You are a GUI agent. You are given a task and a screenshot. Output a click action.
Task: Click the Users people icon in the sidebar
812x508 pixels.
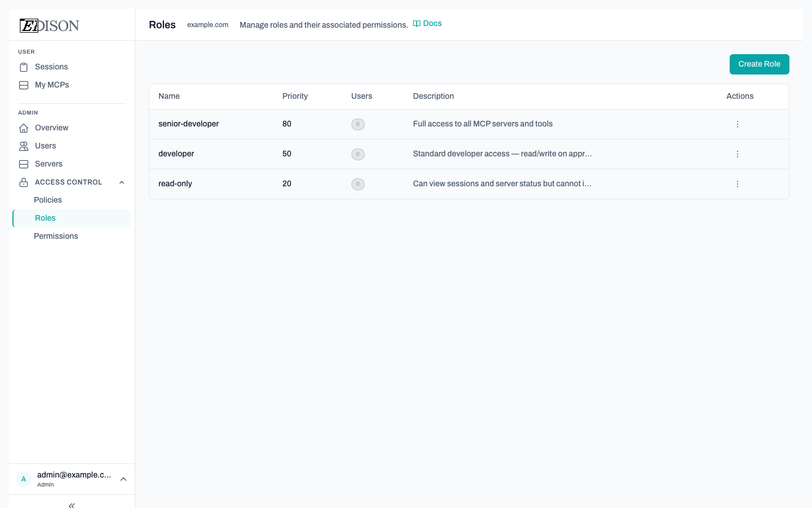coord(24,146)
